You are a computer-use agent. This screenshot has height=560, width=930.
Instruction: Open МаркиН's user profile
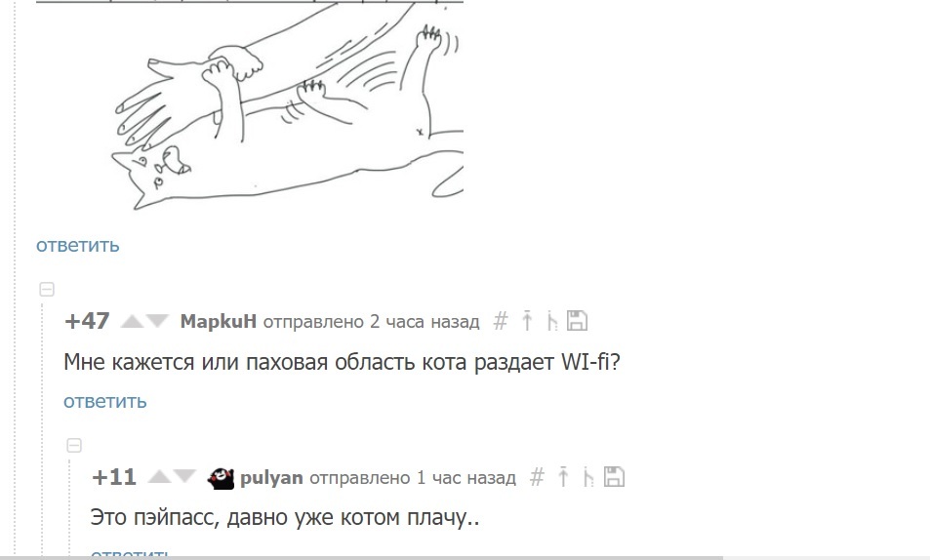coord(219,322)
